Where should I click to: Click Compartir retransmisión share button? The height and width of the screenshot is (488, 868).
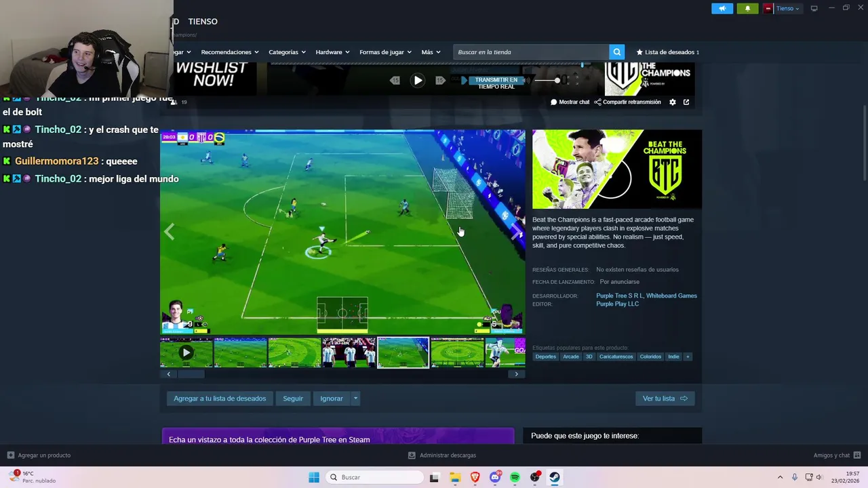627,102
